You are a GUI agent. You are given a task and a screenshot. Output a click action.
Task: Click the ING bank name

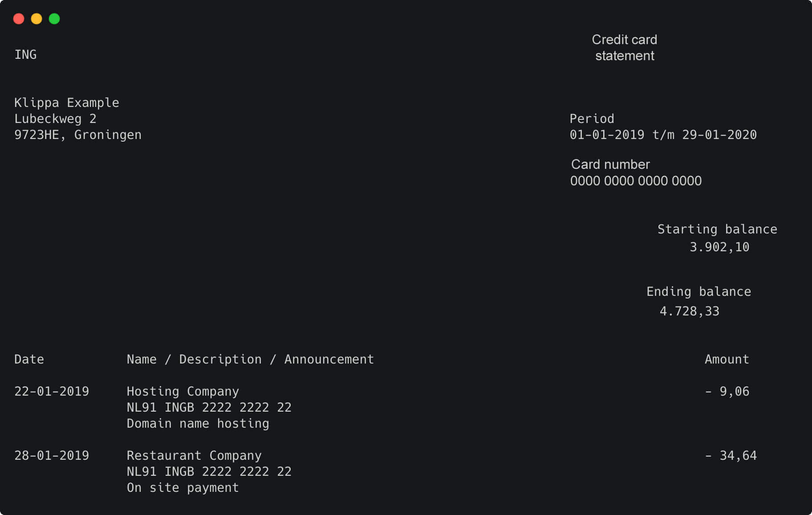(x=25, y=55)
